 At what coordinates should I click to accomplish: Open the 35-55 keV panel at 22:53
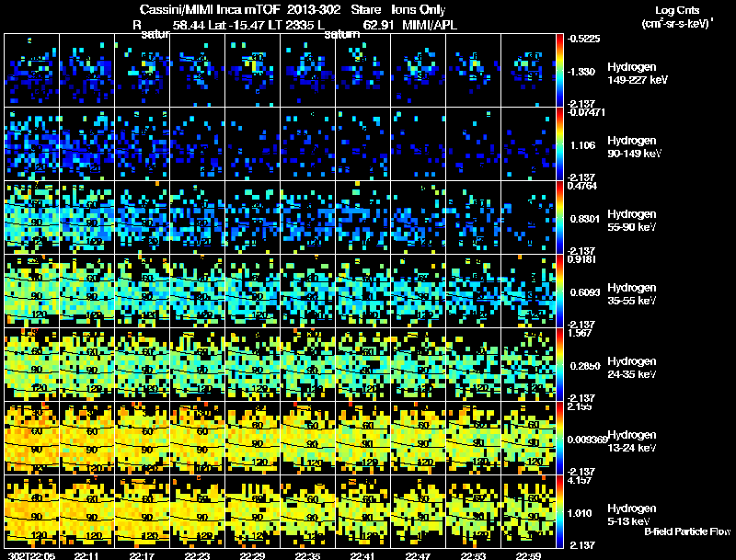473,291
